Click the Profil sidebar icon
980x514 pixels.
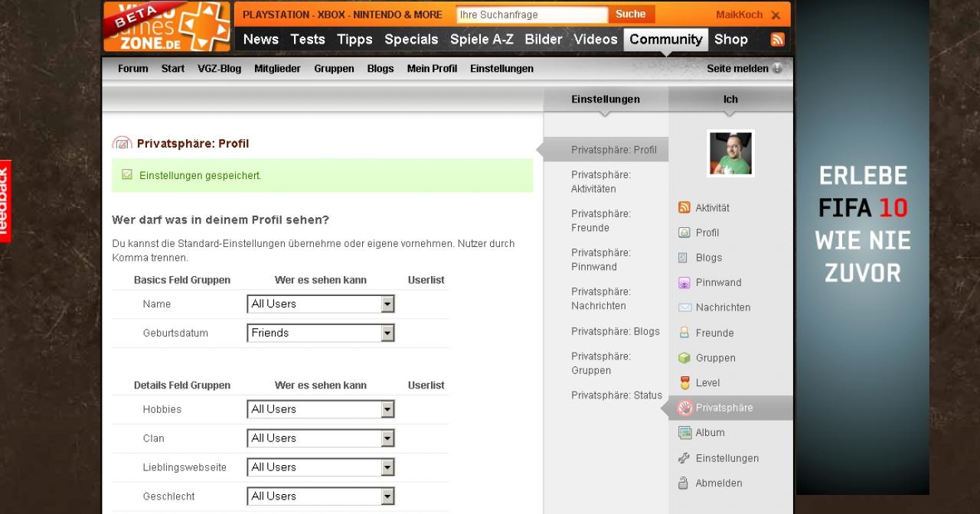pos(684,233)
